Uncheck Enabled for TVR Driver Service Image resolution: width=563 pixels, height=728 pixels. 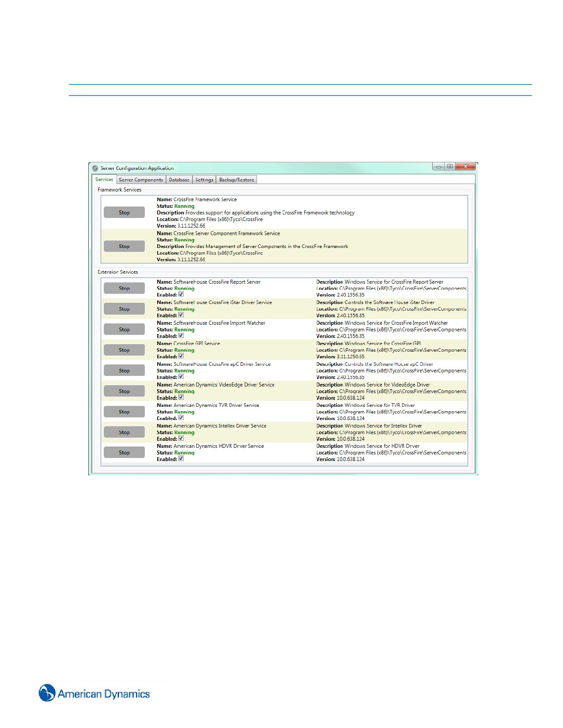(x=181, y=418)
